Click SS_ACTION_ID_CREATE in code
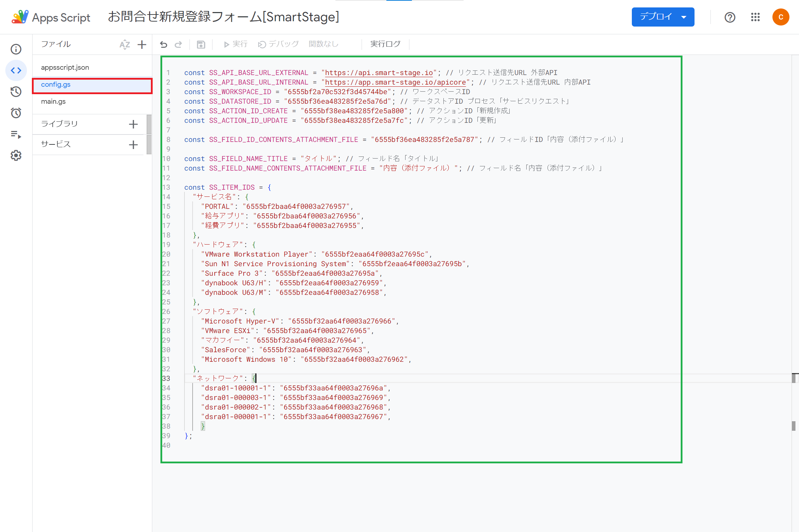The image size is (799, 532). tap(248, 111)
